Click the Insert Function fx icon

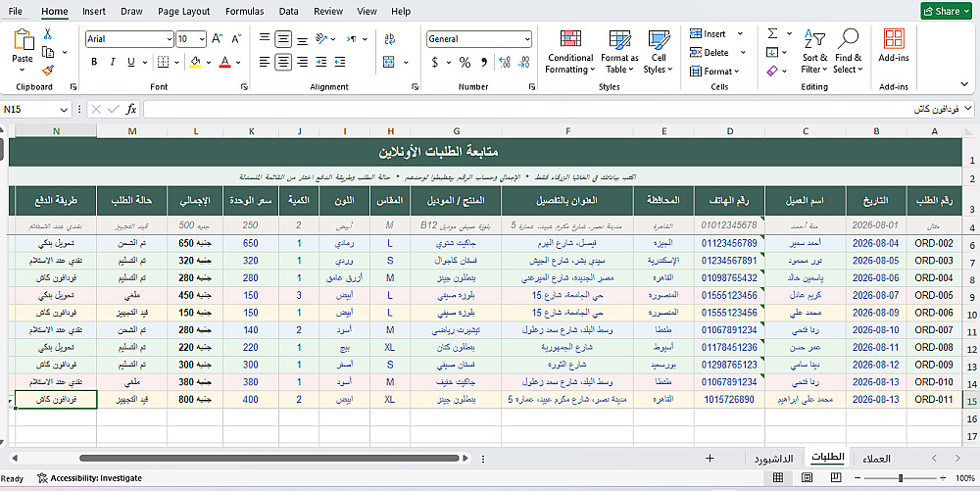pyautogui.click(x=130, y=110)
